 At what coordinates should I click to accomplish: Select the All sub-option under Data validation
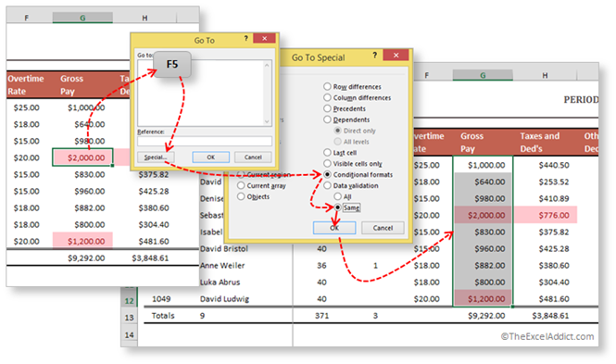point(337,196)
